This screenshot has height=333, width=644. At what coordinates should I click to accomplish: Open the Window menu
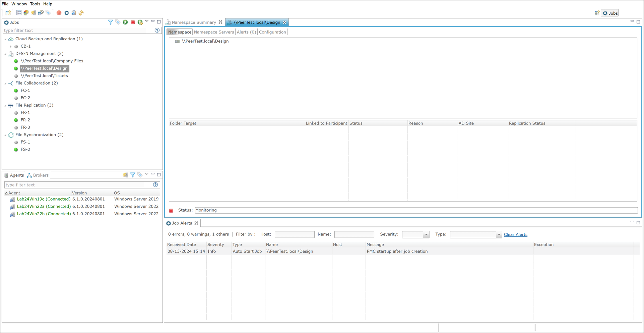coord(19,4)
